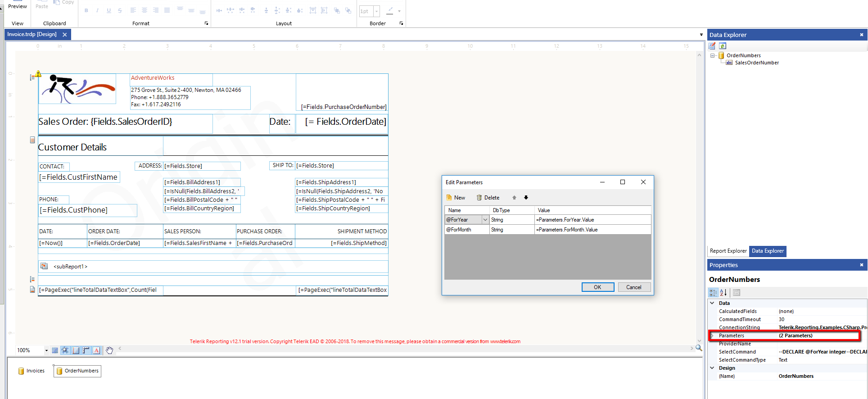This screenshot has height=399, width=868.
Task: Click OK in Edit Parameters dialog
Action: [597, 287]
